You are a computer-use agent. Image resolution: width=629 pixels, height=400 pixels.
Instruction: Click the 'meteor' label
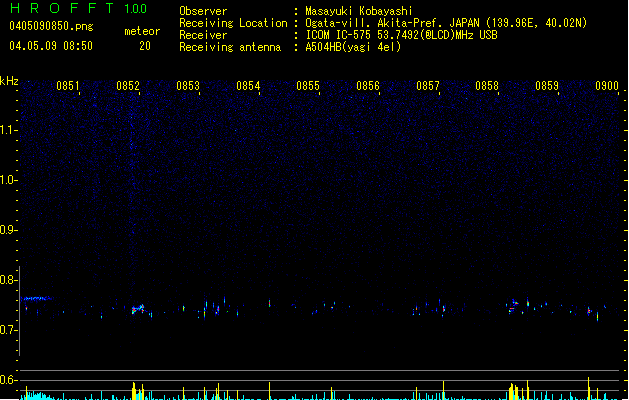pyautogui.click(x=142, y=31)
